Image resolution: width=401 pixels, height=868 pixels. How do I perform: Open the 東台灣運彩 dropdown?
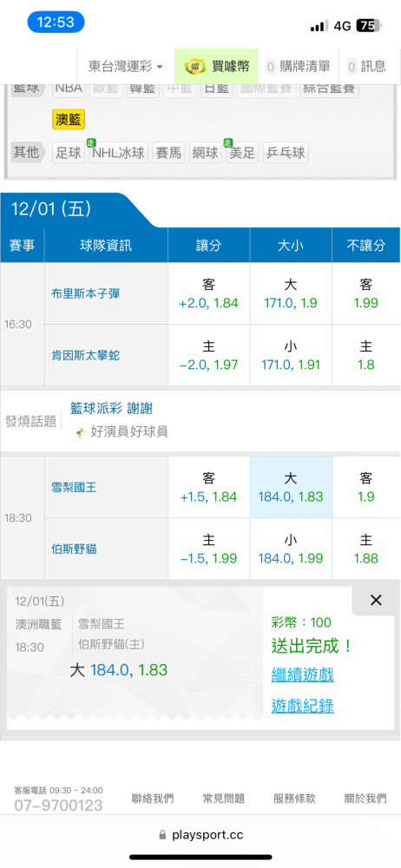coord(126,67)
